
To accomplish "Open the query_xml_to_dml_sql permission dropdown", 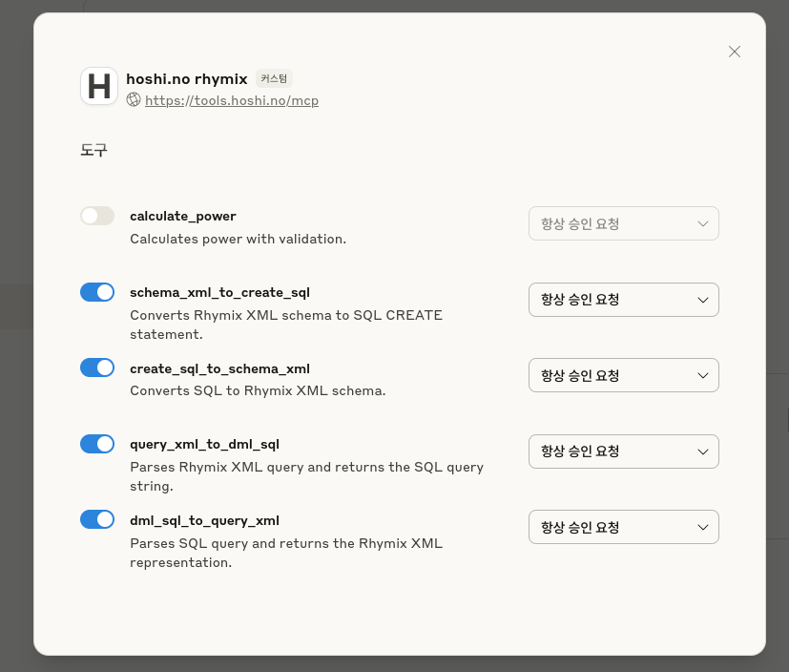I will (623, 451).
